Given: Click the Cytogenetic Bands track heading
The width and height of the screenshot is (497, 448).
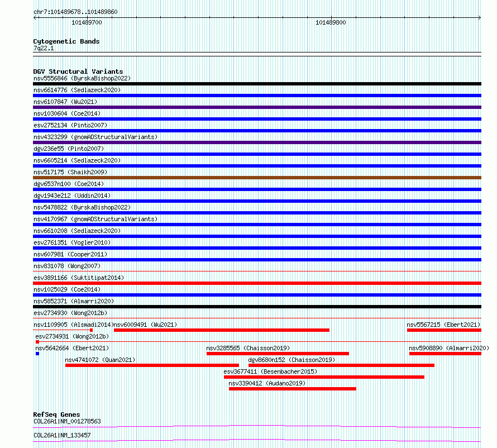Looking at the screenshot, I should point(66,41).
